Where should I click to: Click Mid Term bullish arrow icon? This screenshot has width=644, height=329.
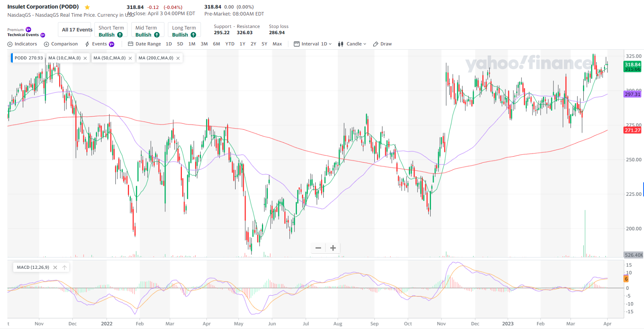(x=157, y=35)
